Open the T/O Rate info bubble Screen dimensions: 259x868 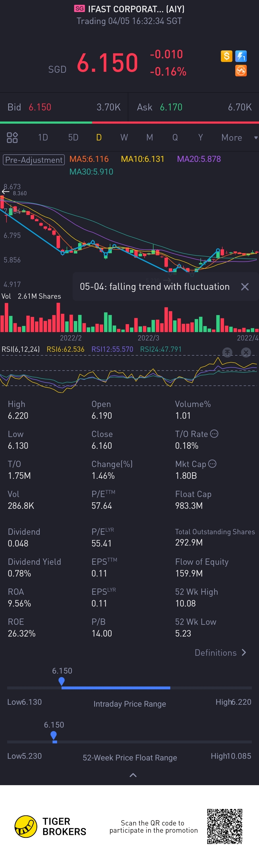click(214, 434)
